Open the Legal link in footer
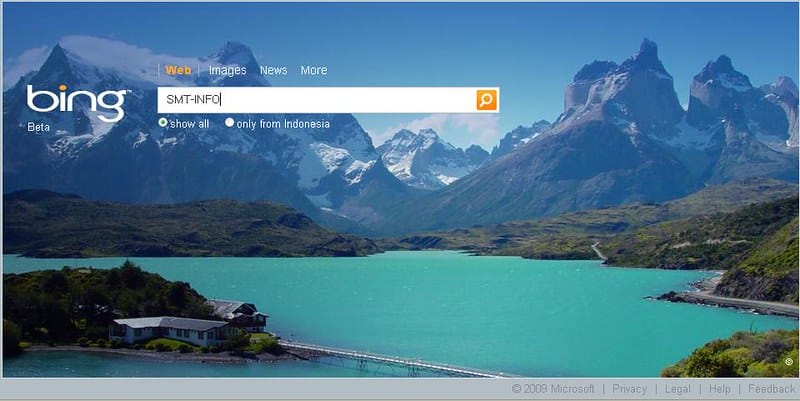The height and width of the screenshot is (401, 800). (678, 389)
